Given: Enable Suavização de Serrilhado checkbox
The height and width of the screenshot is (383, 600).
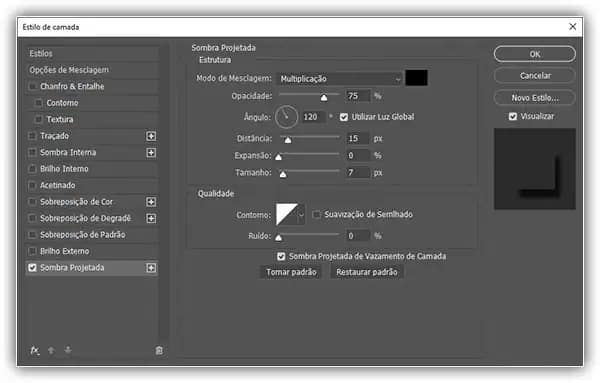Looking at the screenshot, I should click(x=316, y=214).
